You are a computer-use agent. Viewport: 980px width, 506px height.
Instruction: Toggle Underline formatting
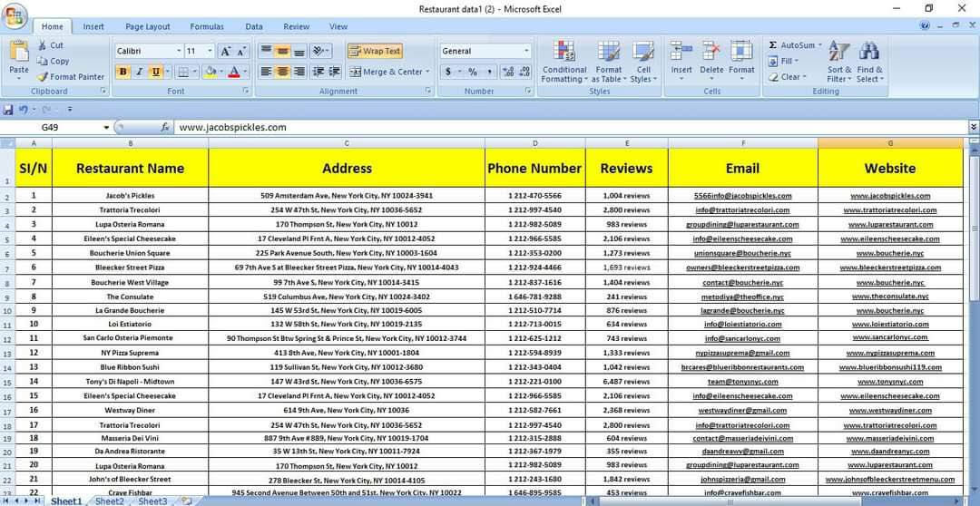click(x=155, y=72)
